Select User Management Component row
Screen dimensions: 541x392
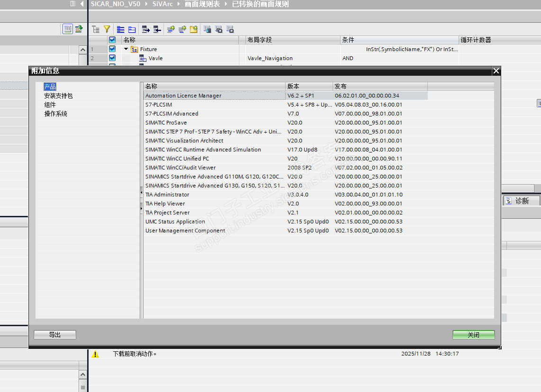(x=285, y=230)
